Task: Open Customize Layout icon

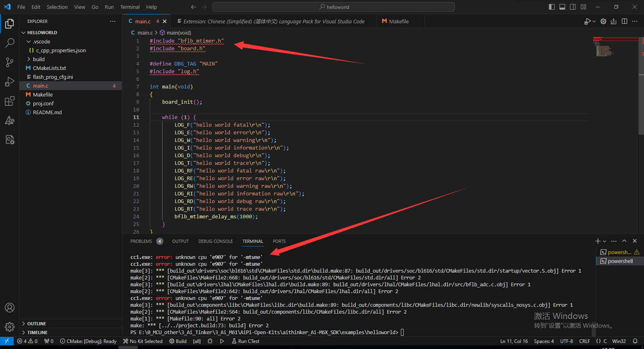Action: pyautogui.click(x=584, y=7)
